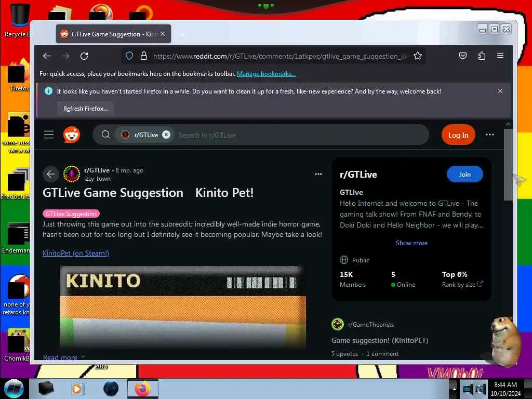The width and height of the screenshot is (532, 399).
Task: Open the Game suggestion! (KinitoPET) post
Action: tap(380, 340)
